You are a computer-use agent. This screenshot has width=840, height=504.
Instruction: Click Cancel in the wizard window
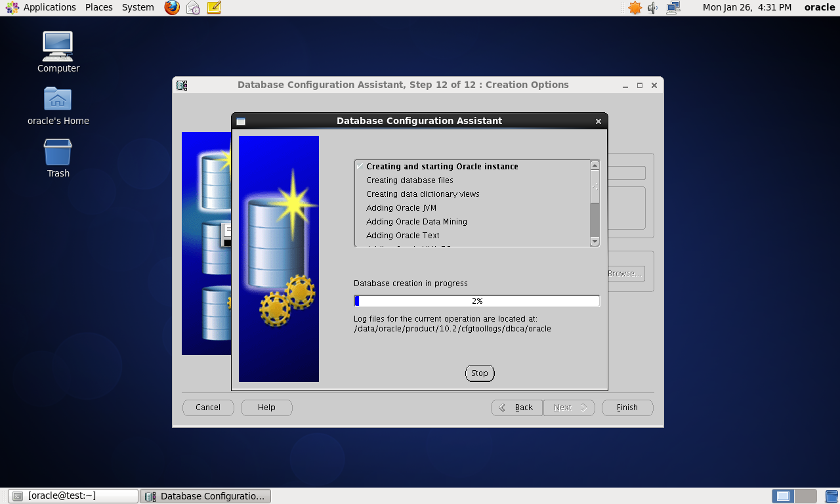pos(208,408)
